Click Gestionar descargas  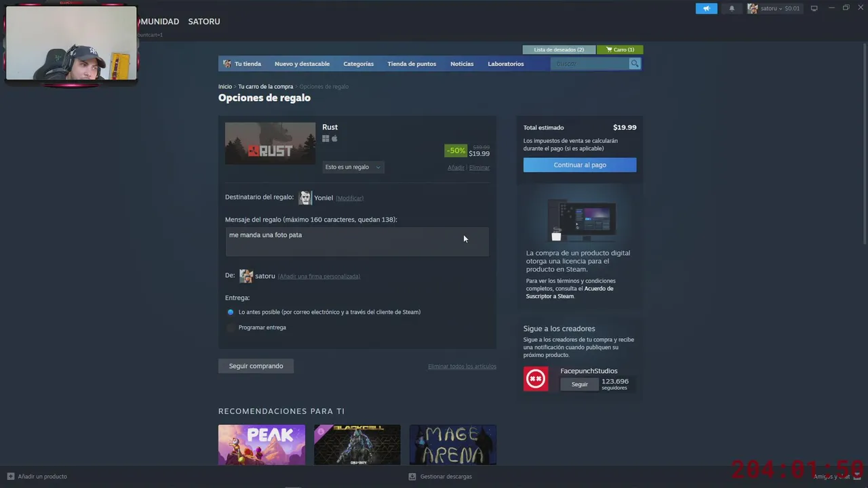coord(440,476)
